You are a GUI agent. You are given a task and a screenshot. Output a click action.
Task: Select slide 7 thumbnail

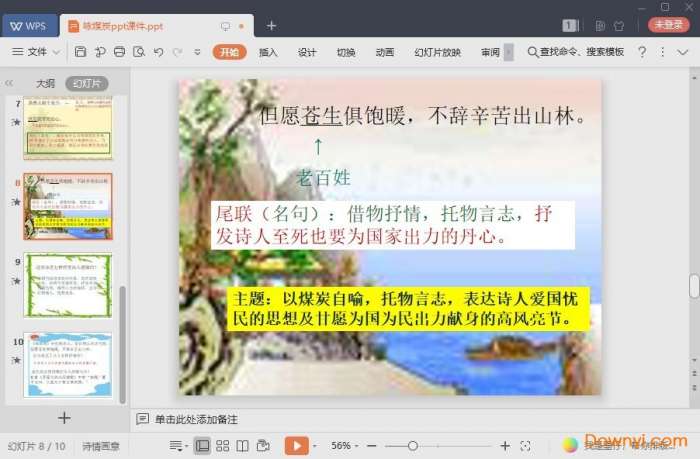click(68, 129)
